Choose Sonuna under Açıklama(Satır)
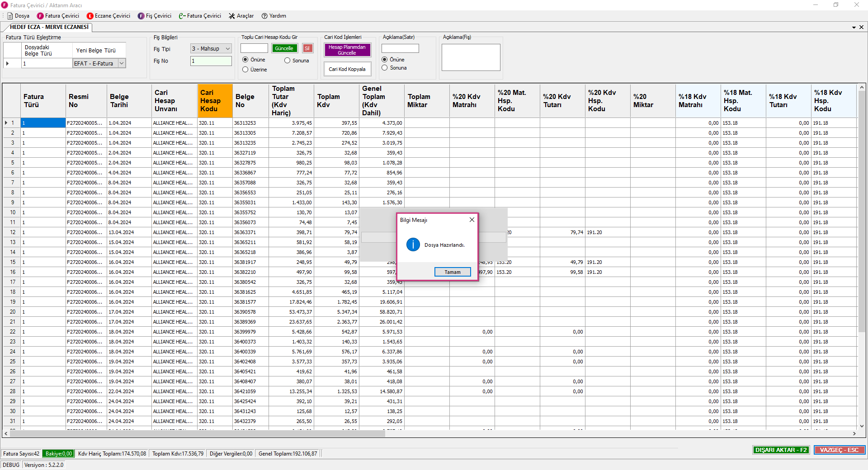Viewport: 868px width, 470px height. pos(385,68)
